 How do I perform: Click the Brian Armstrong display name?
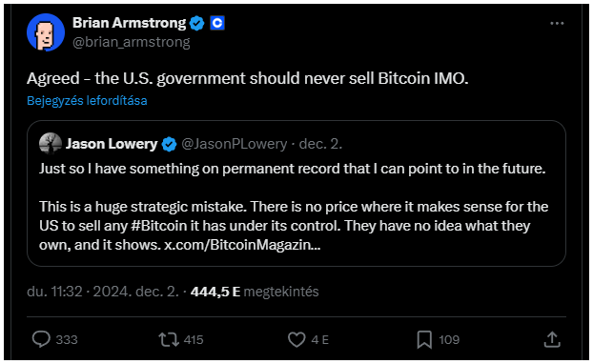(x=130, y=23)
